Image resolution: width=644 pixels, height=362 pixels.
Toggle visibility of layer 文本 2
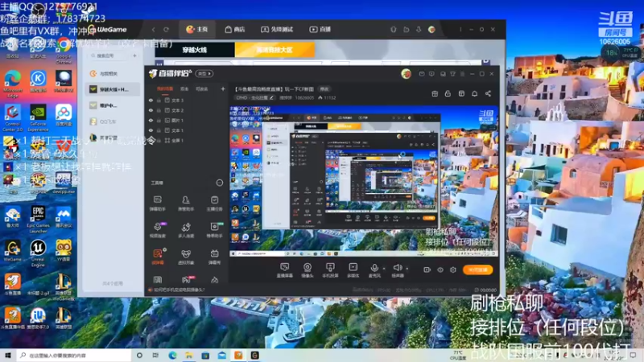pos(151,110)
